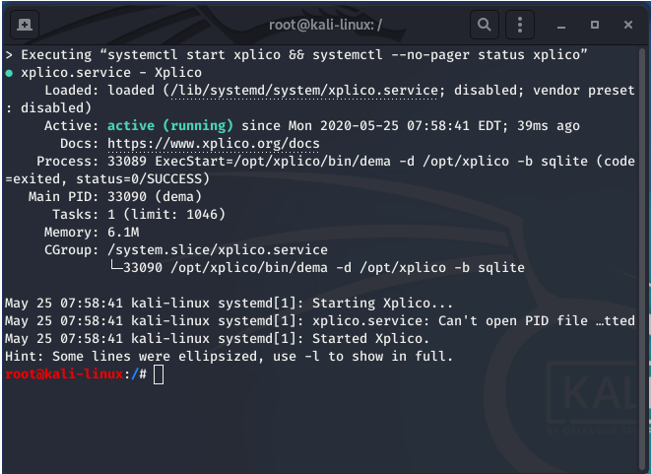Open a new terminal tab
The image size is (651, 474).
click(23, 23)
